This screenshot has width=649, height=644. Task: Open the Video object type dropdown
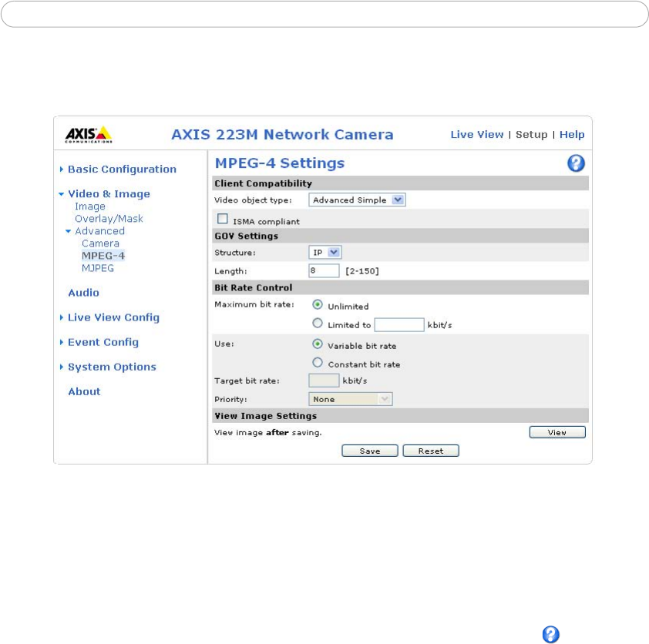tap(357, 200)
